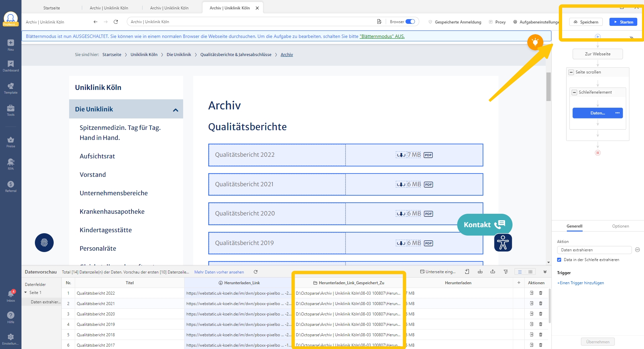Screen dimensions: 644x349
Task: Click the download/import icon in the data preview toolbar
Action: (480, 271)
